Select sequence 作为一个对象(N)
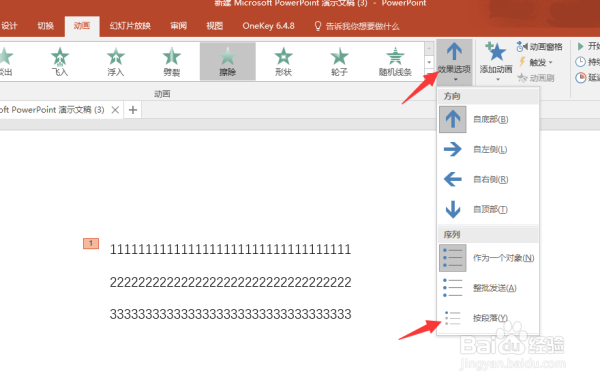 pos(488,258)
